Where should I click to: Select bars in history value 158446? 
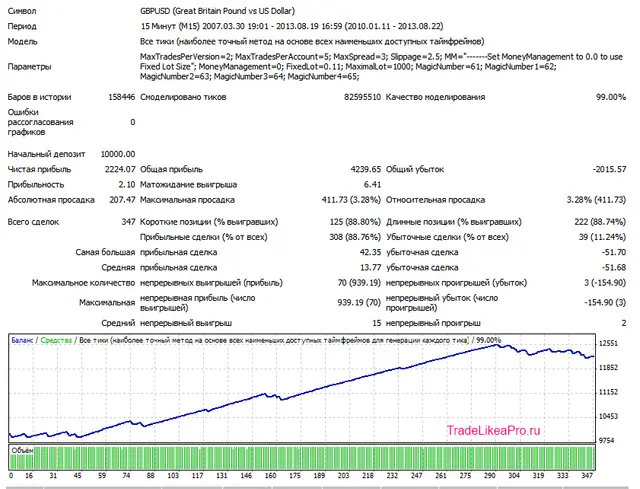[x=121, y=97]
